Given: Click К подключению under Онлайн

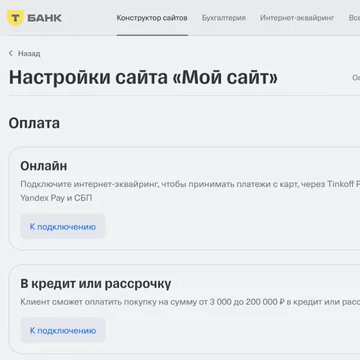Looking at the screenshot, I should pyautogui.click(x=63, y=227).
